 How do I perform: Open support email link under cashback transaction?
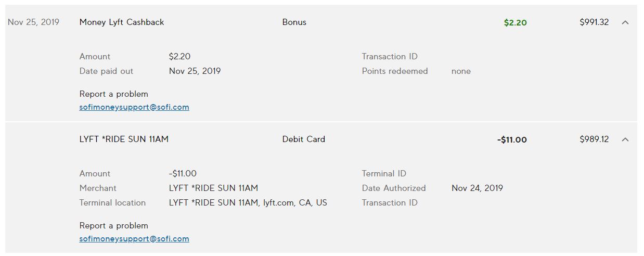[x=134, y=107]
